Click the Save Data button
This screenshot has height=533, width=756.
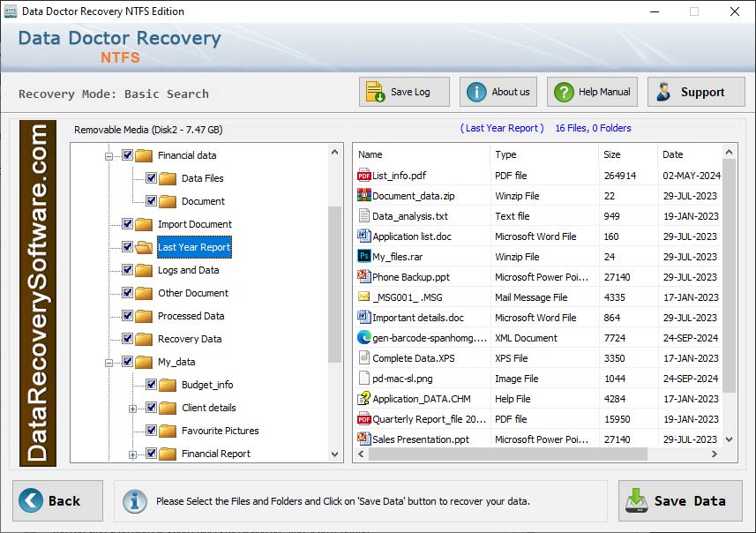680,500
